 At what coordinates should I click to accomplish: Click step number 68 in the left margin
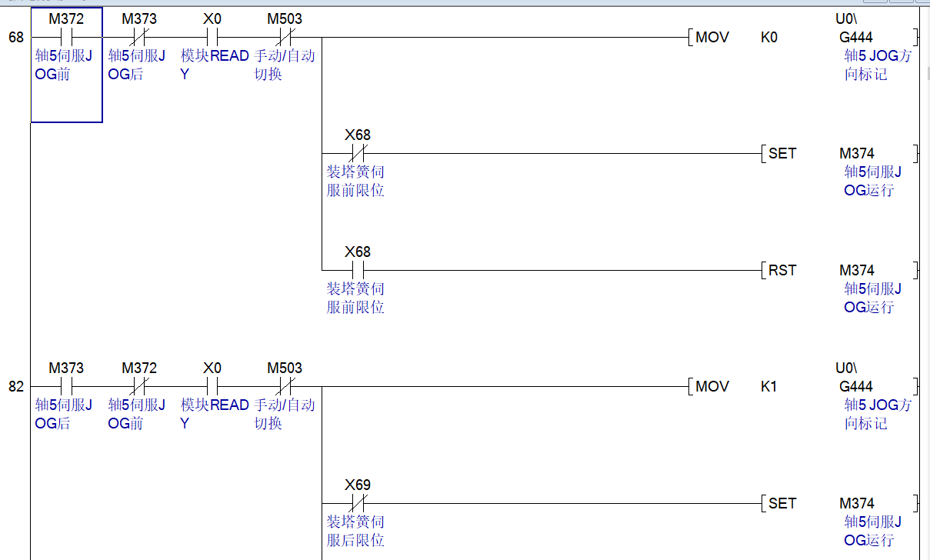16,37
